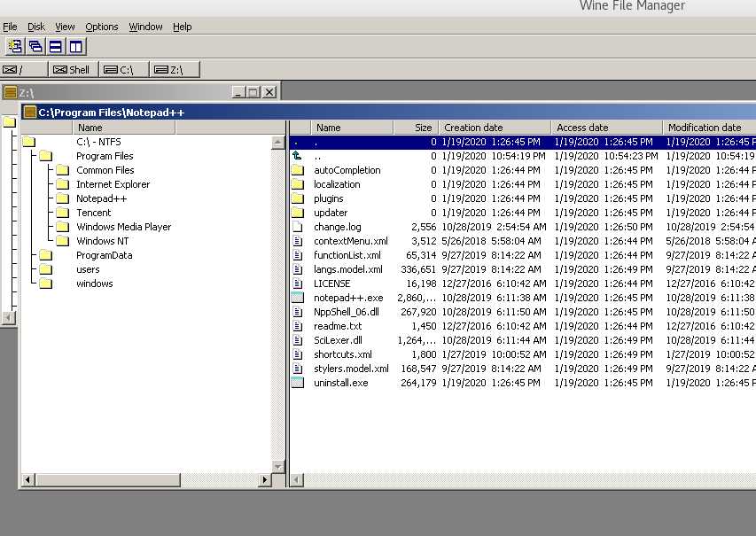This screenshot has height=536, width=756.
Task: Click the Windows Media Player folder icon
Action: [62, 227]
